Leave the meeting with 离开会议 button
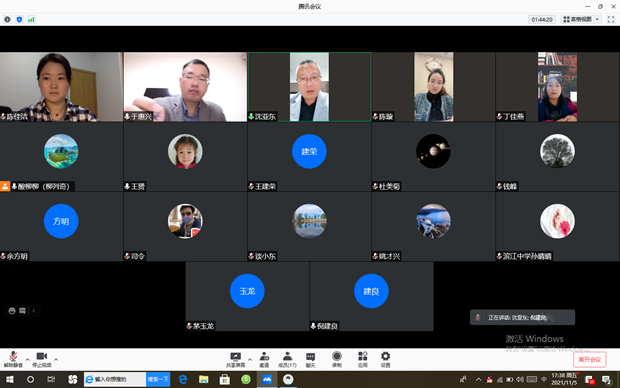620x388 pixels. click(x=590, y=360)
